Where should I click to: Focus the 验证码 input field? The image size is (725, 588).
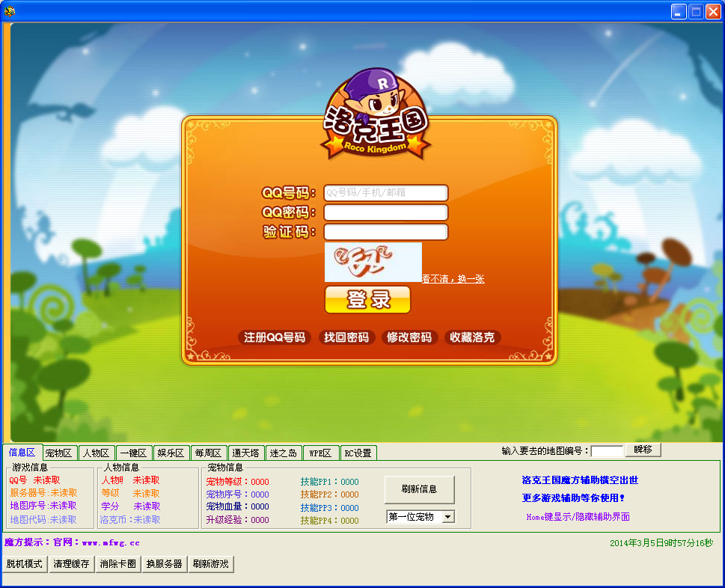386,232
